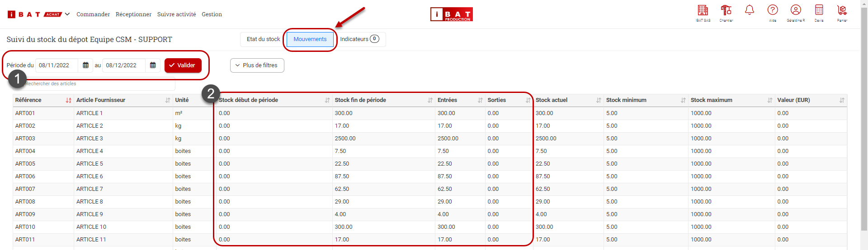Sort the table by Référence column
Viewport: 868px width, 250px height.
pyautogui.click(x=68, y=100)
